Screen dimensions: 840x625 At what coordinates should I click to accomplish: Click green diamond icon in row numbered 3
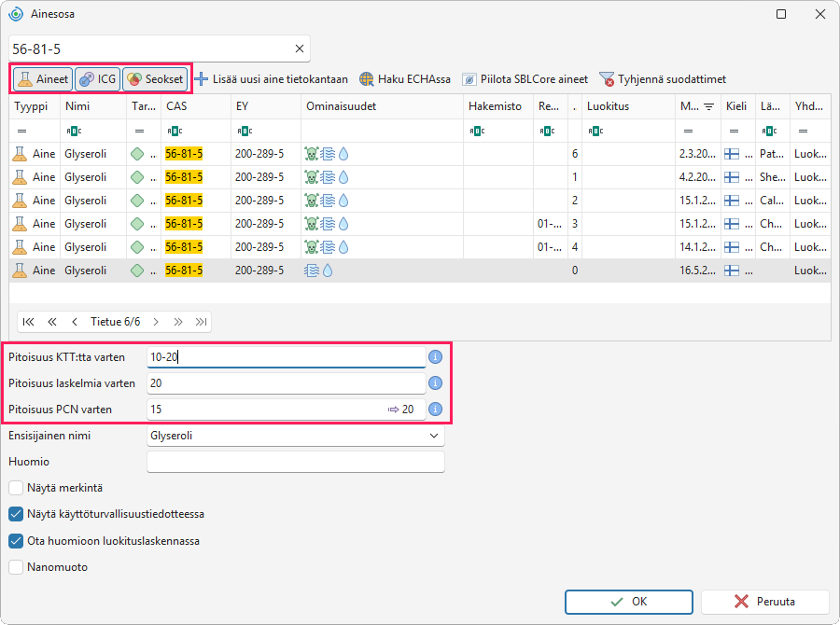pos(138,224)
